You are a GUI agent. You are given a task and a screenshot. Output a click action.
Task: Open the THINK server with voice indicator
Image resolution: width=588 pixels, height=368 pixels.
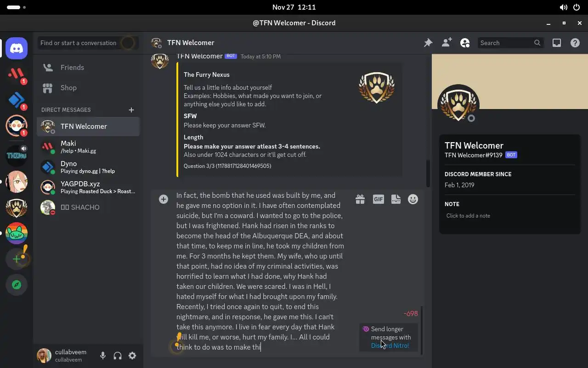[17, 155]
